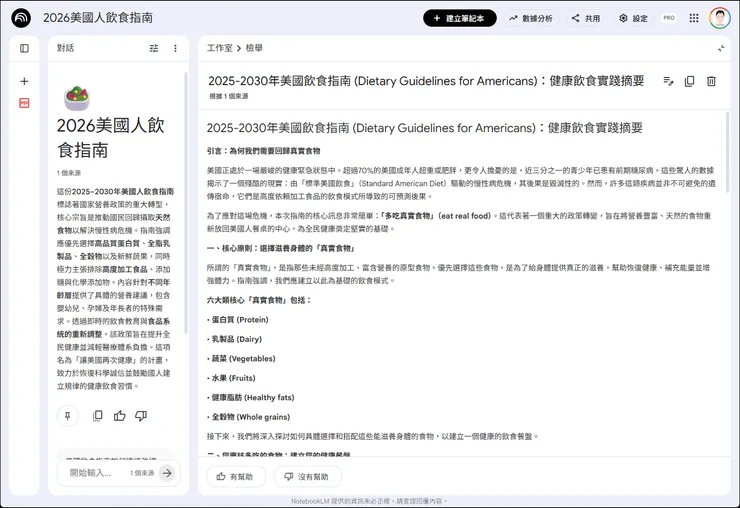Open the PDF source icon in sidebar
The width and height of the screenshot is (740, 508).
tap(24, 103)
